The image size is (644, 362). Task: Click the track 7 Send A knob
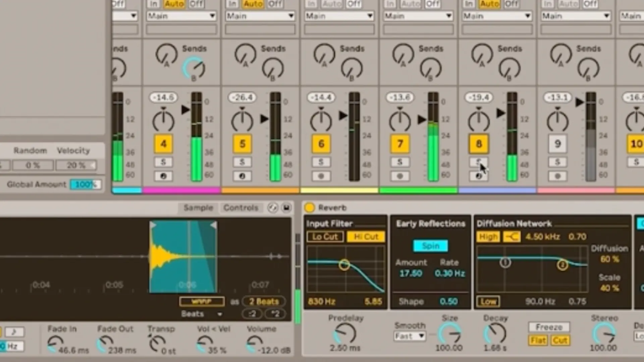tap(403, 54)
